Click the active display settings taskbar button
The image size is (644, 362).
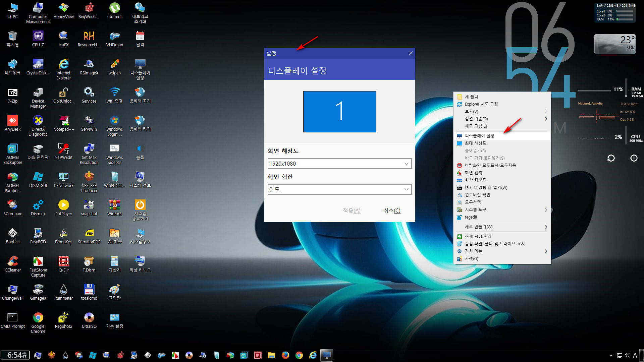click(x=326, y=355)
